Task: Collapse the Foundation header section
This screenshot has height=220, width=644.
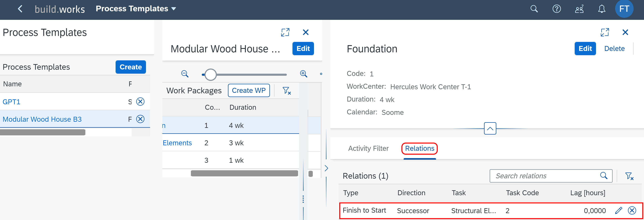Action: pos(490,129)
